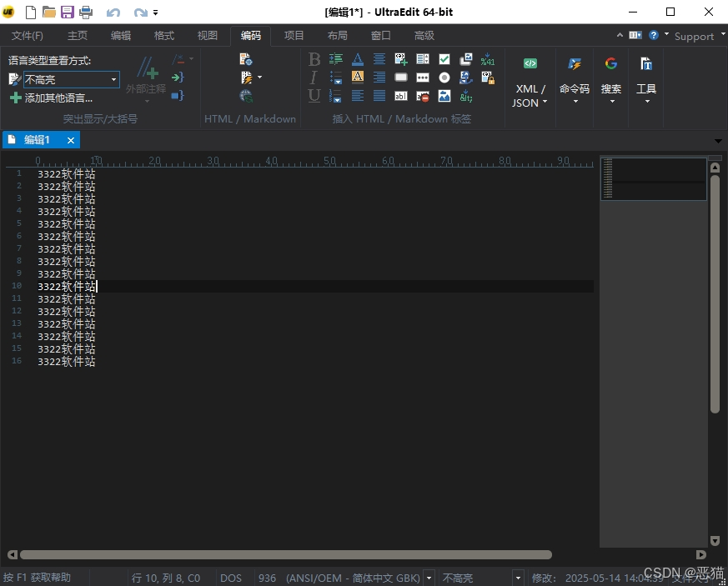The width and height of the screenshot is (728, 586).
Task: Open the Support menu link
Action: 694,36
